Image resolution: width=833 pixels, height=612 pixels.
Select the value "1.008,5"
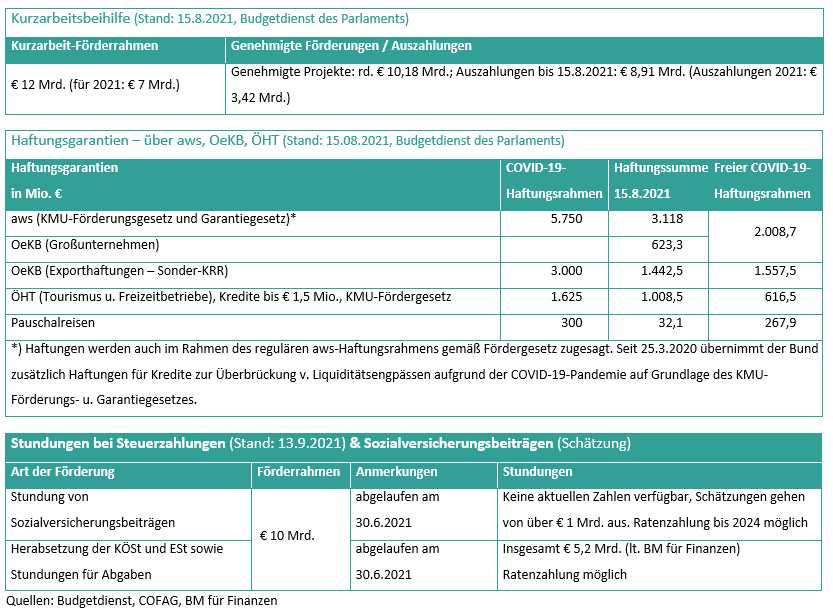point(662,297)
